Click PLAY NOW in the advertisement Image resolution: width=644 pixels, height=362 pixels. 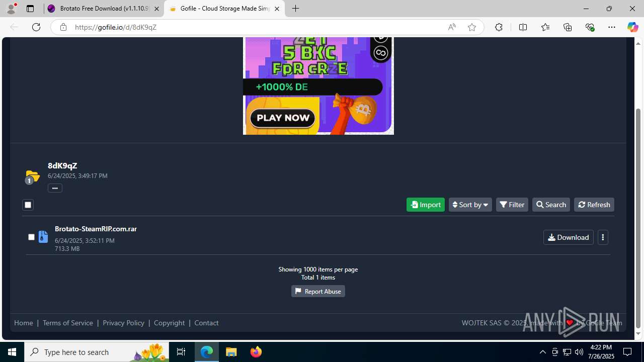(282, 118)
